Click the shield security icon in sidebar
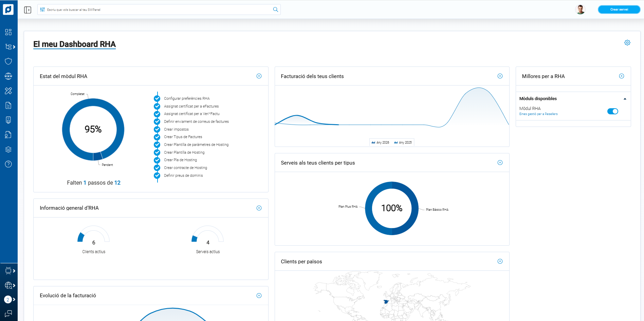 point(8,61)
